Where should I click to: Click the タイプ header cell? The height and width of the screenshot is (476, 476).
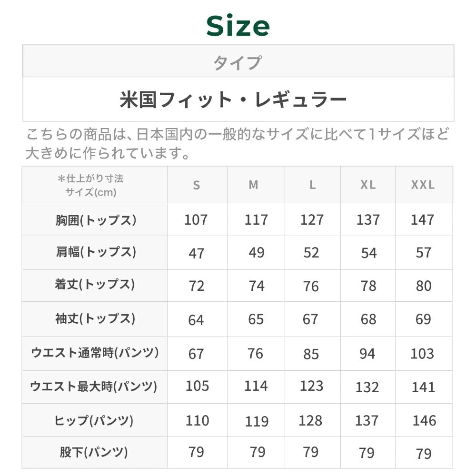pyautogui.click(x=238, y=62)
